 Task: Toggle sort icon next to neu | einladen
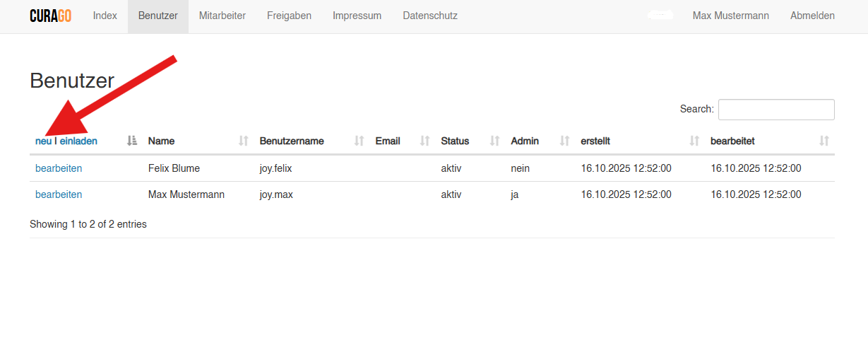[131, 141]
